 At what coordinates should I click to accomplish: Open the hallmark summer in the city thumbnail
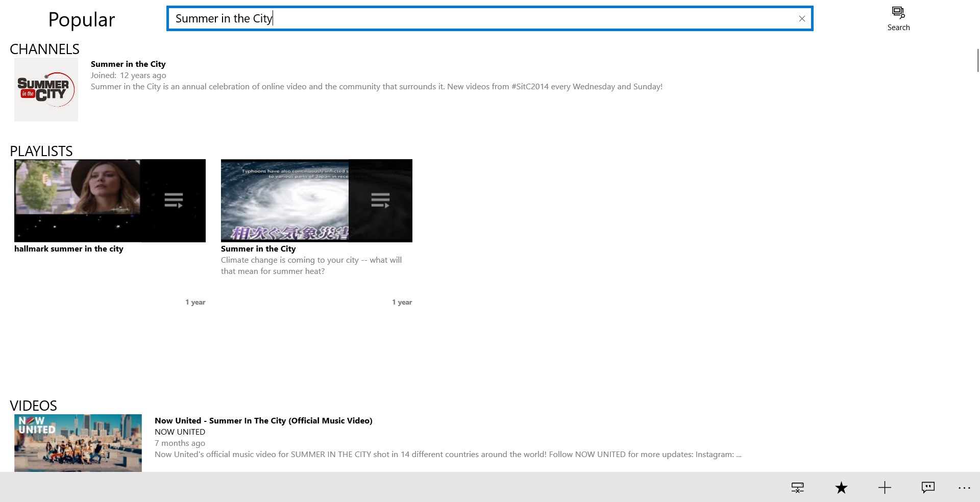point(110,200)
